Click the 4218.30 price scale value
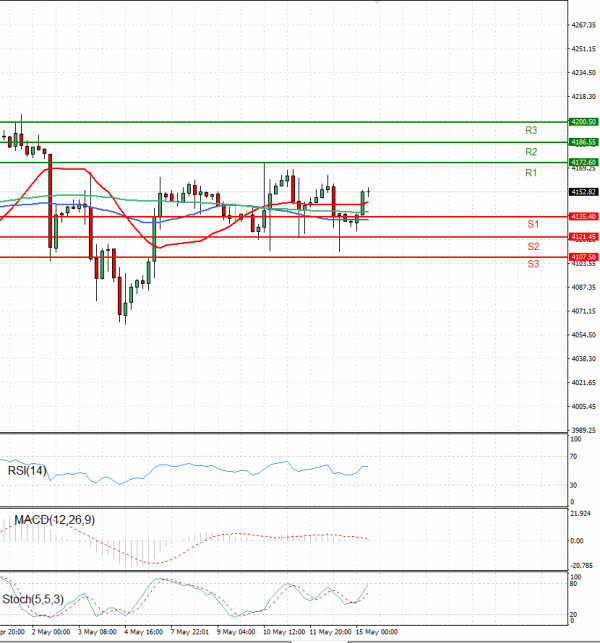 [584, 97]
